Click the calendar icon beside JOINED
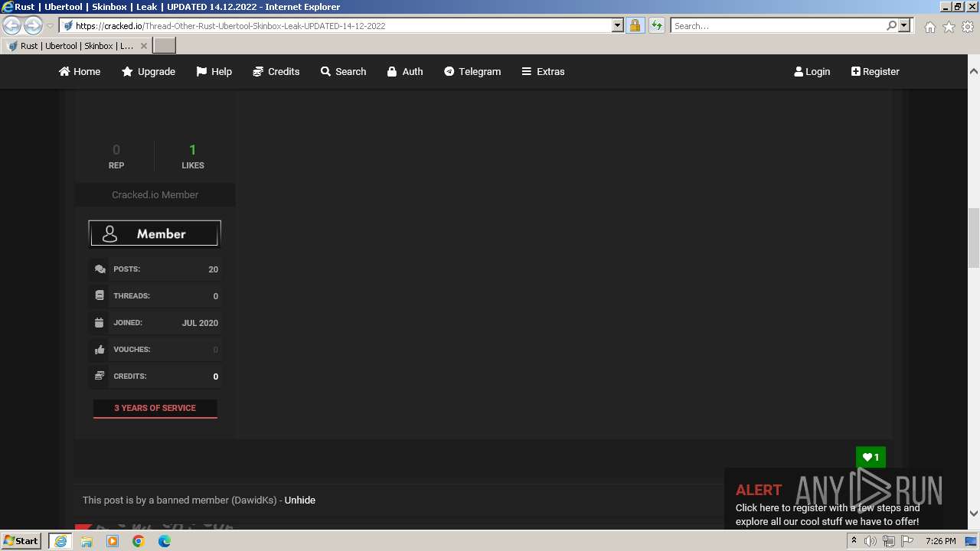 pyautogui.click(x=100, y=322)
